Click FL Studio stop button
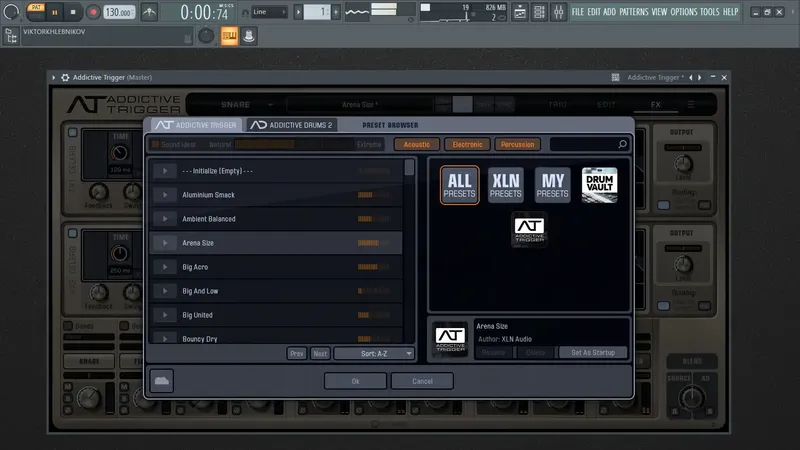 (73, 12)
